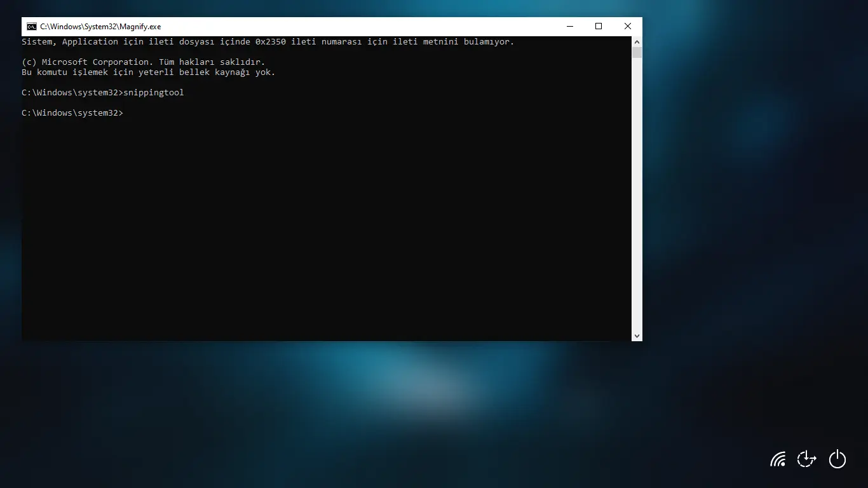
Task: Open the network icon on lock screen
Action: (778, 459)
